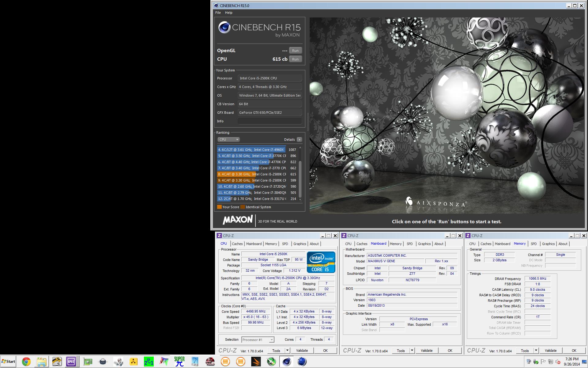
Task: Open the File menu in Cinebench
Action: 218,13
